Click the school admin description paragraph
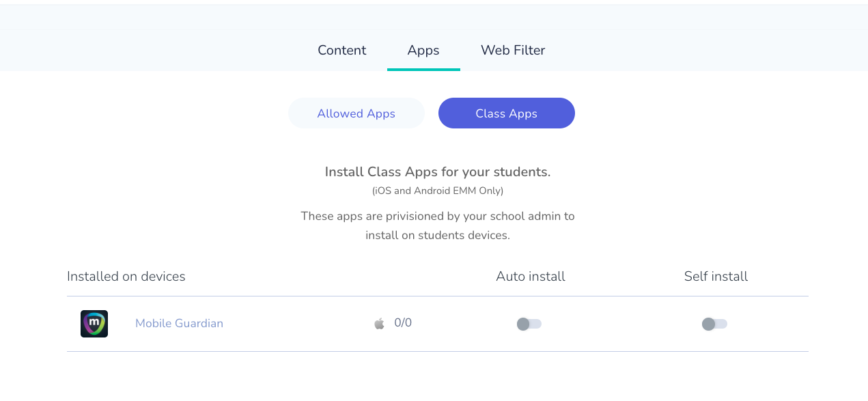The image size is (868, 401). (438, 226)
